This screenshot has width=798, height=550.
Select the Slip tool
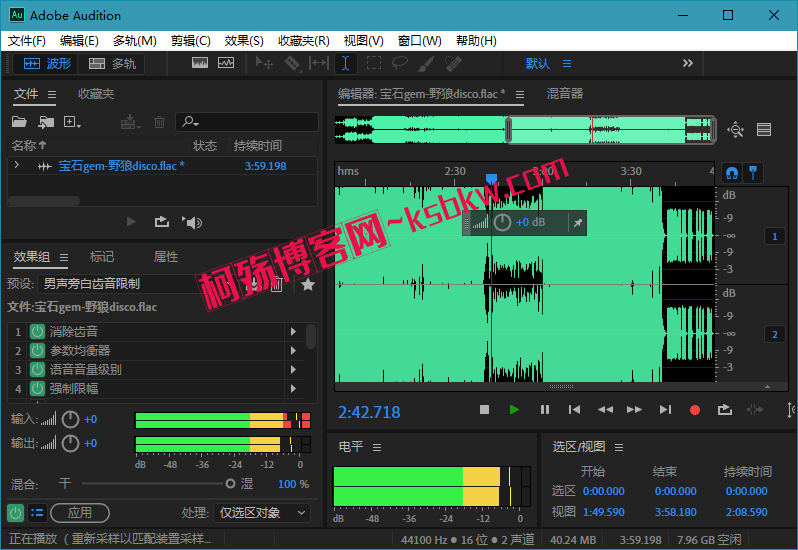click(x=319, y=63)
